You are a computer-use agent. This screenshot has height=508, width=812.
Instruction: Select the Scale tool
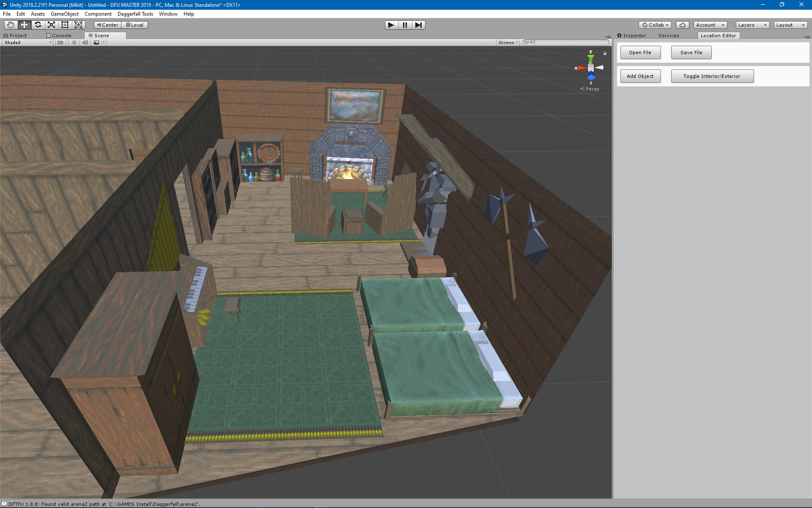[51, 25]
